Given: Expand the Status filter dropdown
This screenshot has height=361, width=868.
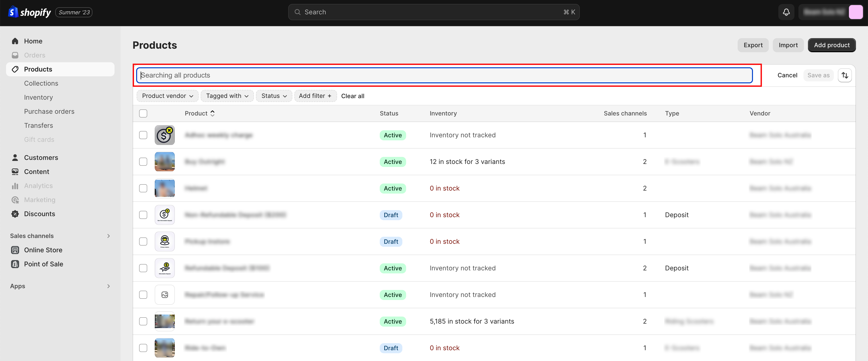Looking at the screenshot, I should [274, 96].
